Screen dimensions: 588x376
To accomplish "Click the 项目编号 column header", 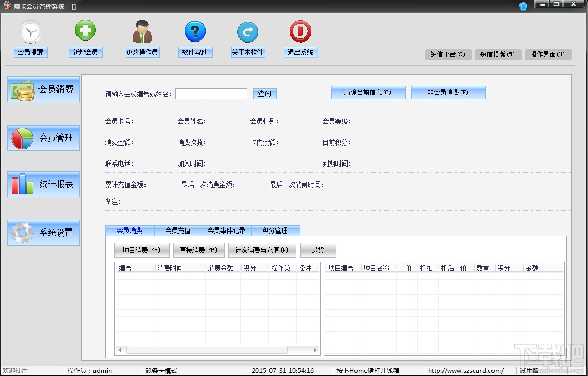I will tap(343, 268).
